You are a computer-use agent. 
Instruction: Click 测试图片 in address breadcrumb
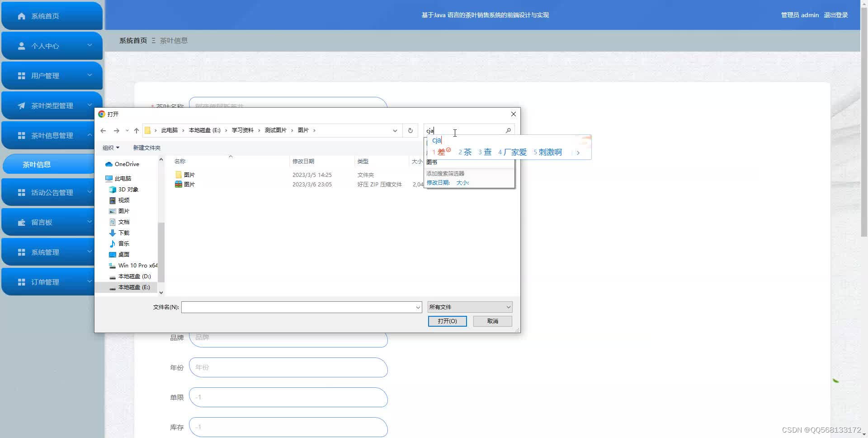point(276,130)
